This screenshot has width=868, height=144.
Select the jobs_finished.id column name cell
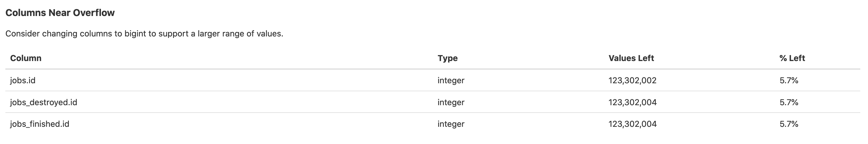[x=39, y=124]
